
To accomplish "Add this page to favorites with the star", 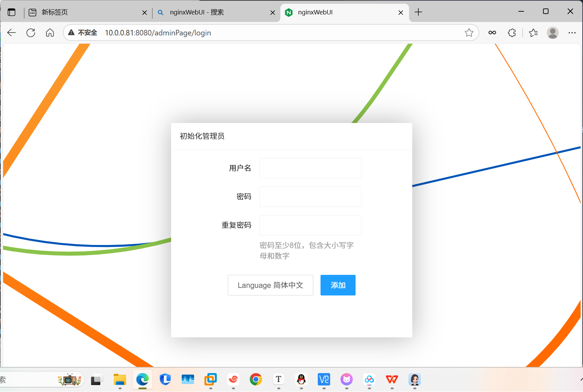I will point(469,33).
